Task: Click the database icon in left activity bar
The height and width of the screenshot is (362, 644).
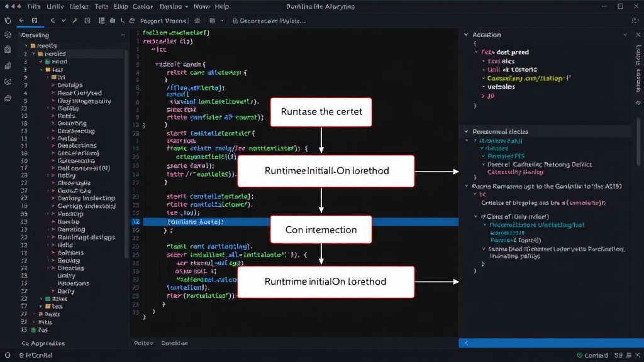Action: 8,99
